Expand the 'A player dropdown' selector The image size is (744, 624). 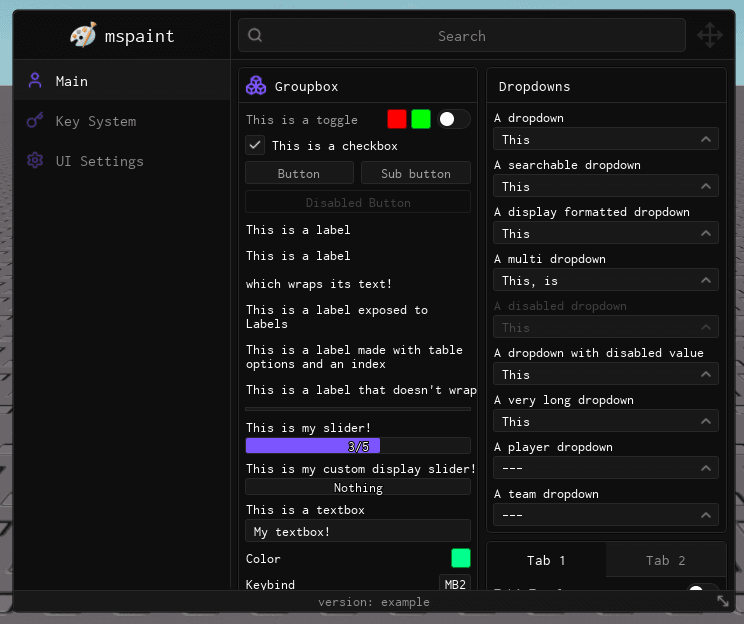pos(606,468)
